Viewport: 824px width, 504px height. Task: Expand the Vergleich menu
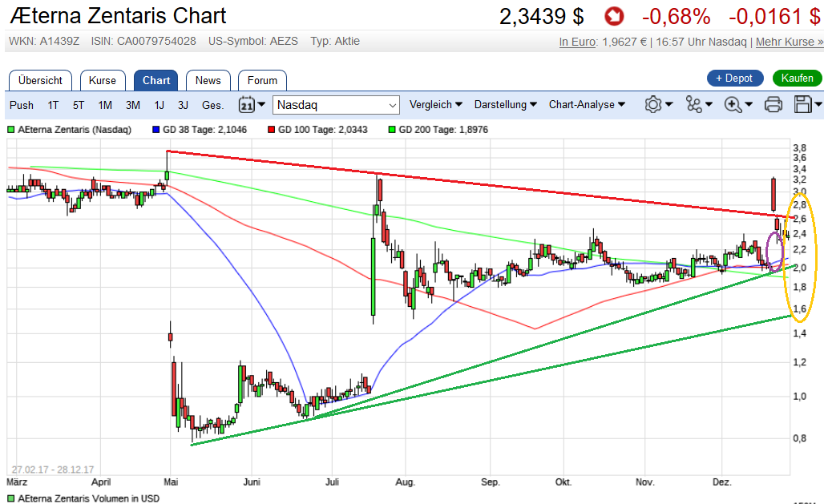pyautogui.click(x=436, y=105)
